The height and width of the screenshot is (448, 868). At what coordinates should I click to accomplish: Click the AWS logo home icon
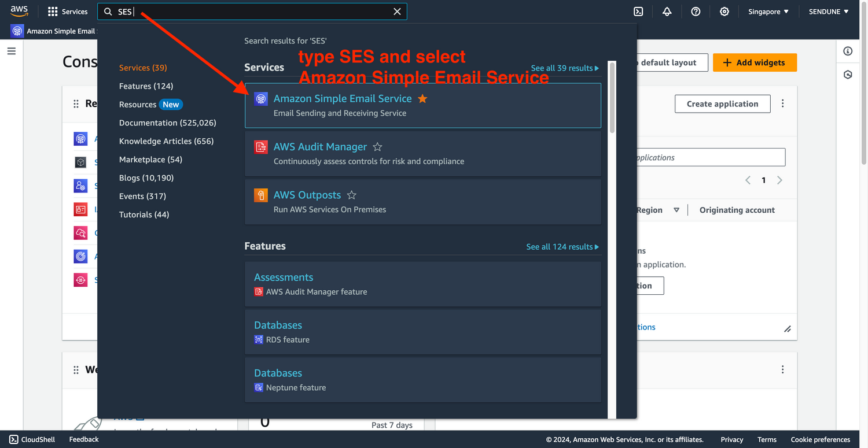19,11
